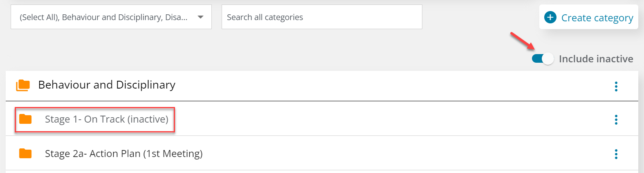
Task: Open the kebab menu for Stage 1- On Track
Action: click(x=616, y=120)
